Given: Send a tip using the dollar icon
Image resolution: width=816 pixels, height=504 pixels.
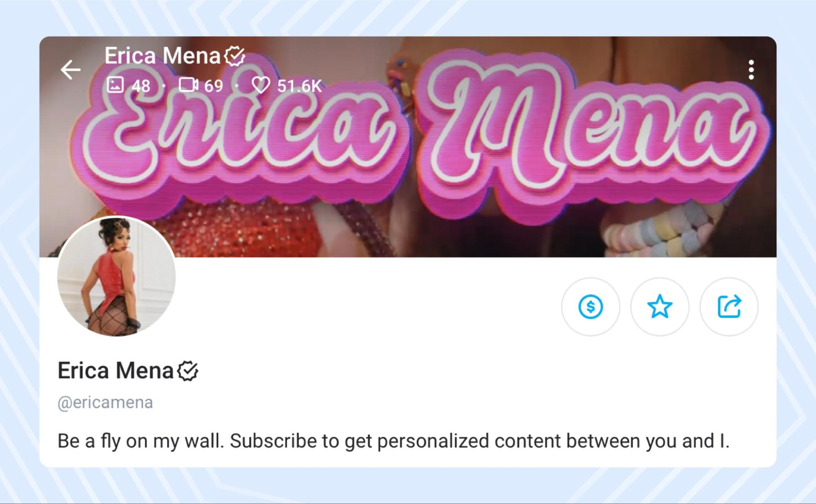Looking at the screenshot, I should point(590,306).
